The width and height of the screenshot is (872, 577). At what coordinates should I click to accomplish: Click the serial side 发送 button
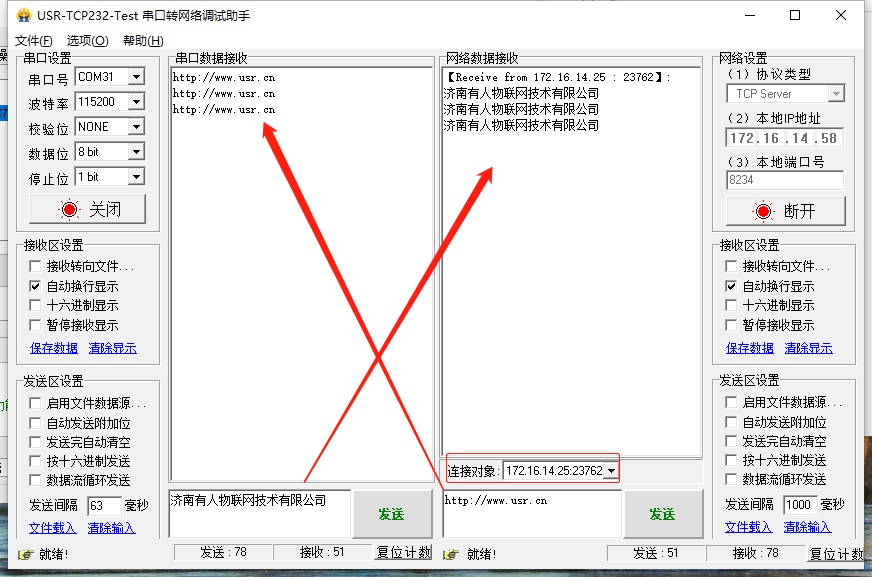(392, 514)
